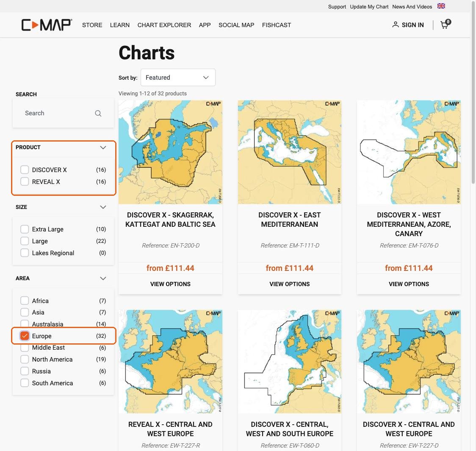Tick the REVEAL X checkbox
Image resolution: width=476 pixels, height=451 pixels.
point(25,181)
